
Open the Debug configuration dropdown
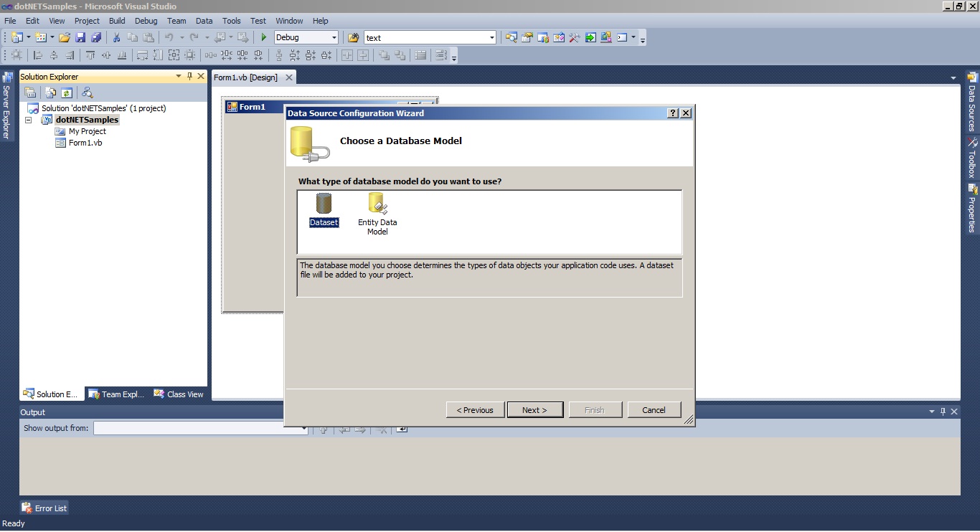point(335,37)
